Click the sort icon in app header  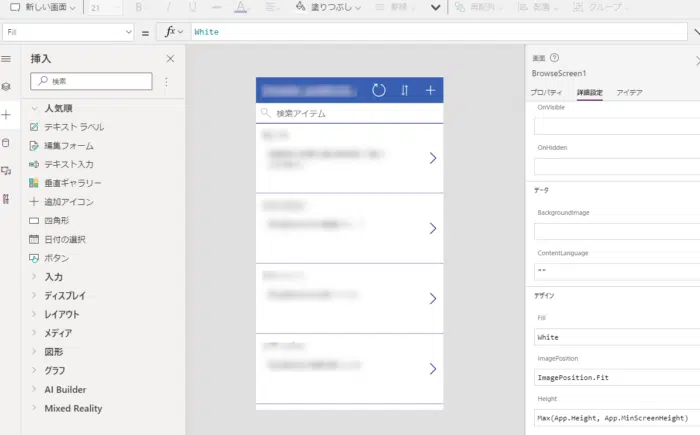[x=405, y=91]
